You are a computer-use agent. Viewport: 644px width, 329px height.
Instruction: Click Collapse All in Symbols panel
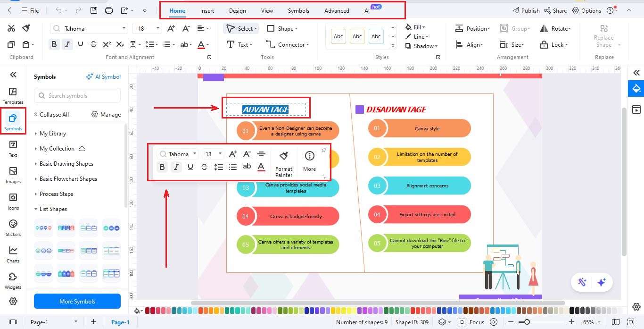51,115
